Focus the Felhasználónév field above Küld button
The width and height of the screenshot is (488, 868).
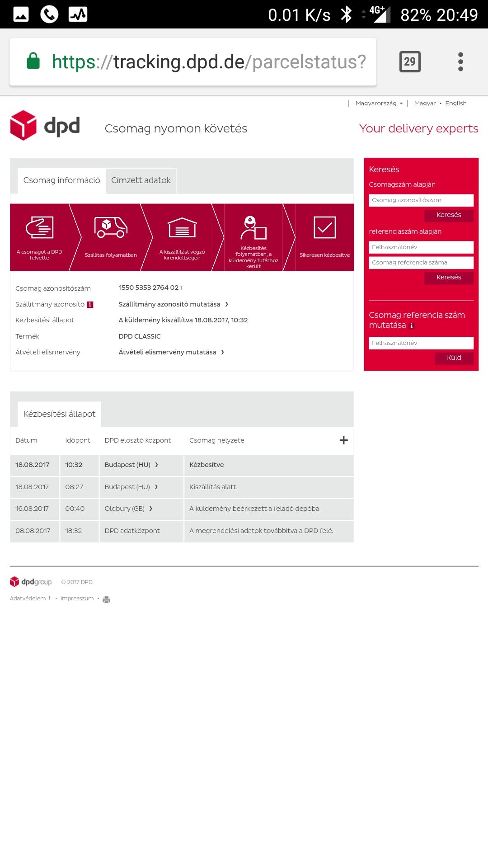pyautogui.click(x=421, y=343)
